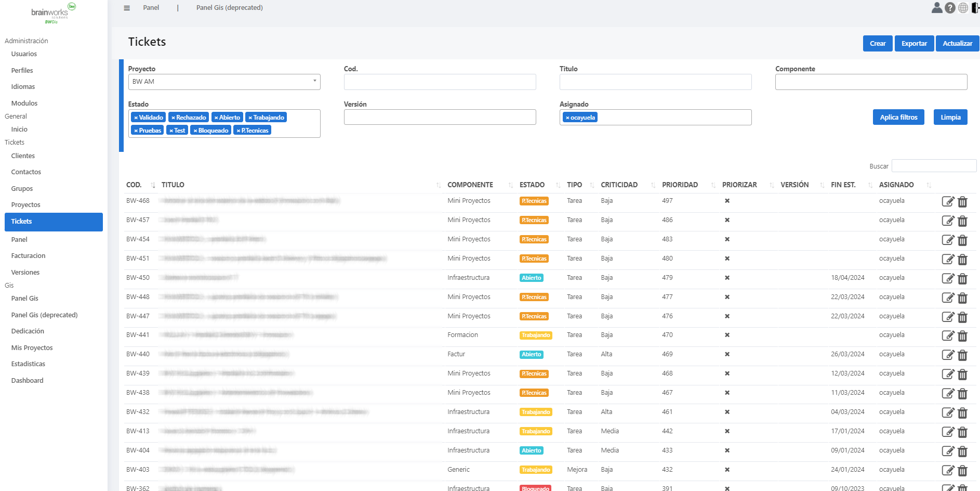Focus the Cod. filter input
Viewport: 980px width, 491px height.
[x=440, y=82]
